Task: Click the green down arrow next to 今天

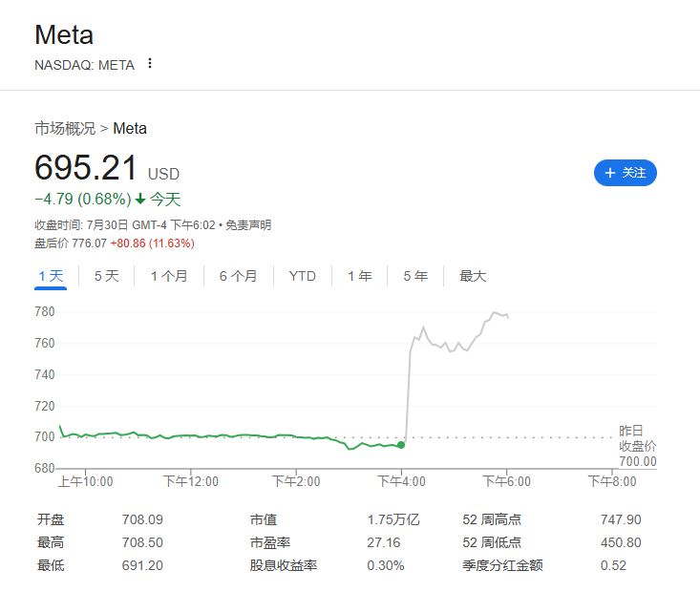Action: (x=140, y=200)
